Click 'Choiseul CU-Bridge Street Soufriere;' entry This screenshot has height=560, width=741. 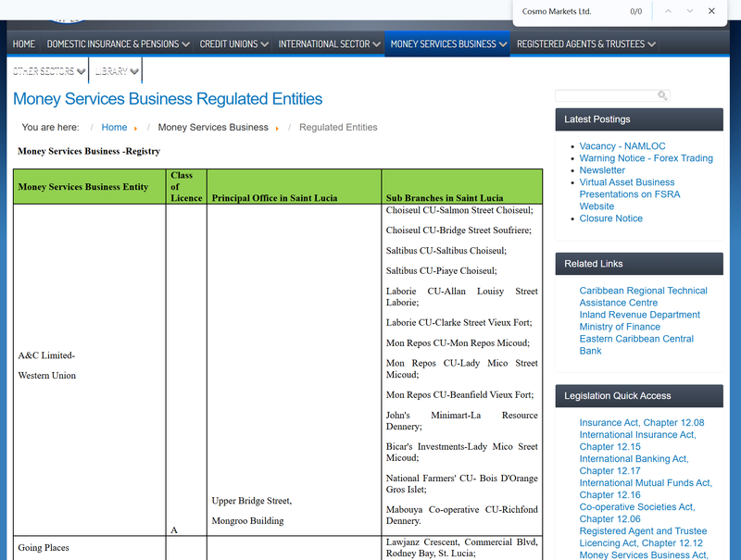tap(458, 230)
